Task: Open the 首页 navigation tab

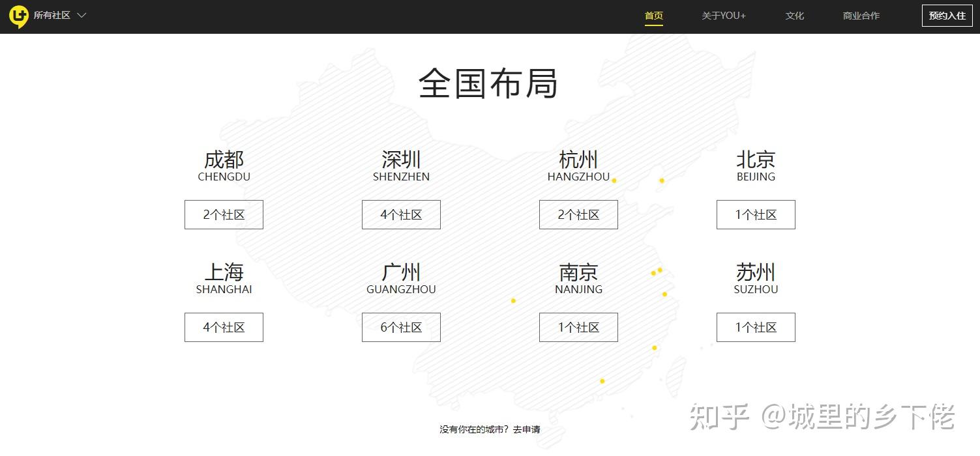Action: click(x=654, y=16)
